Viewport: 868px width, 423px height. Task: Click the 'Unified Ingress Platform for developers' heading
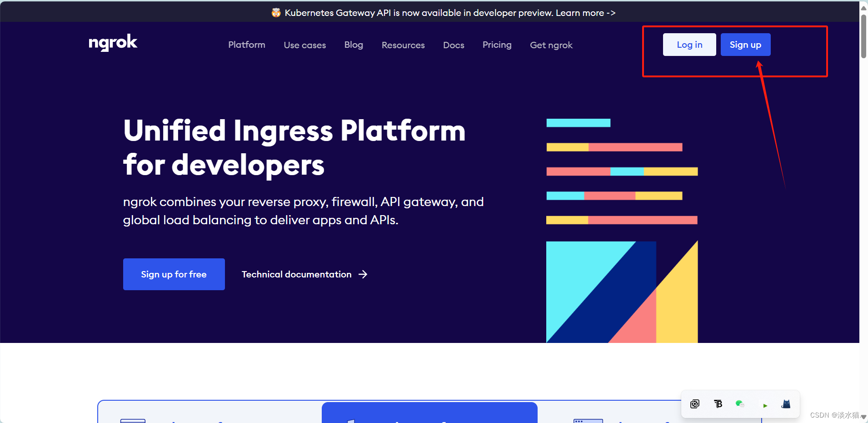(x=294, y=147)
